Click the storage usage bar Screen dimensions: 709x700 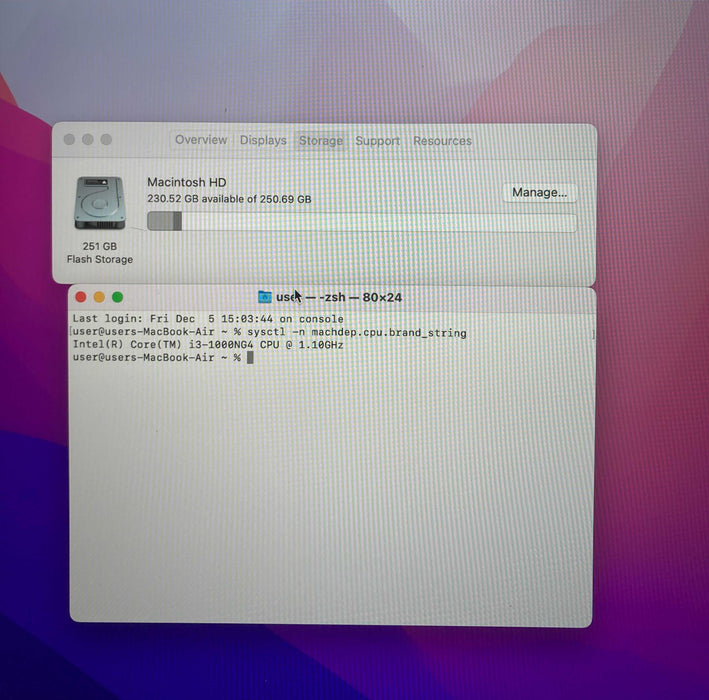[362, 222]
